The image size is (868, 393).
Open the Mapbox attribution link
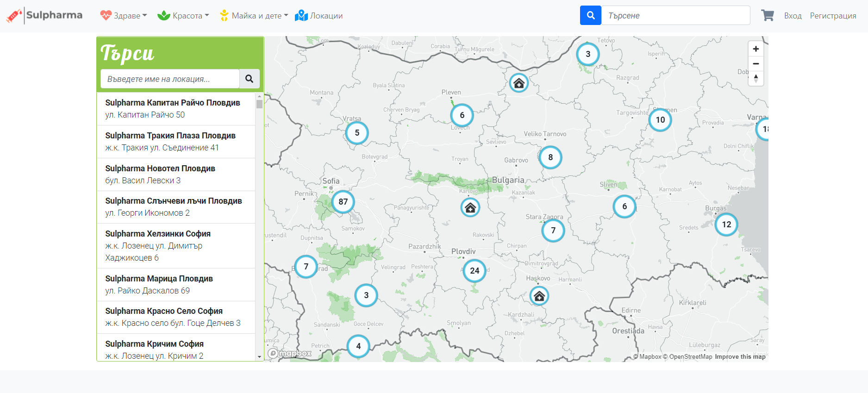point(647,357)
